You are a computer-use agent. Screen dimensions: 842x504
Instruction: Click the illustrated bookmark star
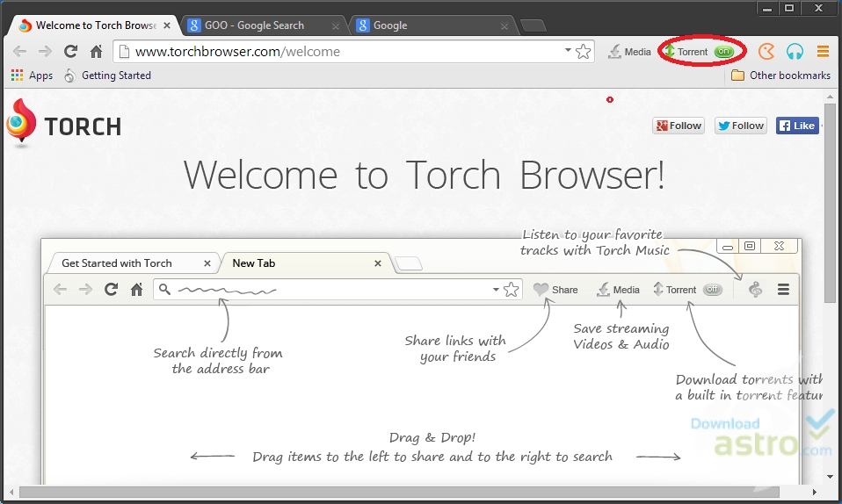[512, 290]
